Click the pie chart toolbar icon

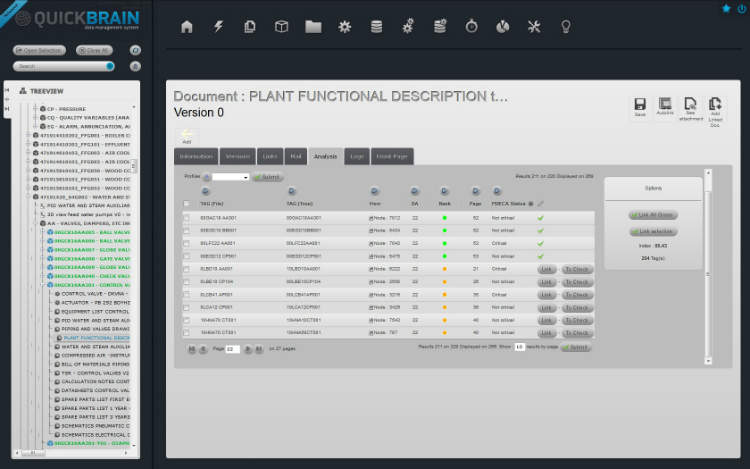[x=502, y=26]
